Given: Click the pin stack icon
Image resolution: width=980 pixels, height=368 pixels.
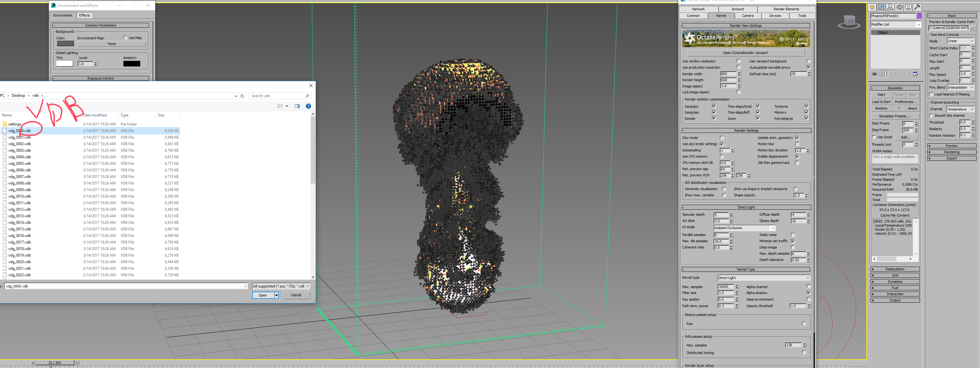Looking at the screenshot, I should click(874, 74).
